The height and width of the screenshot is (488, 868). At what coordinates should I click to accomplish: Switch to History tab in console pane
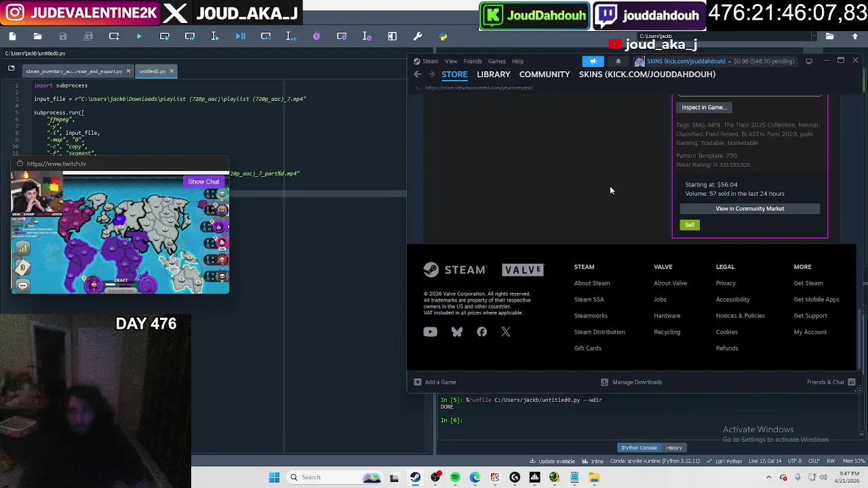point(674,448)
